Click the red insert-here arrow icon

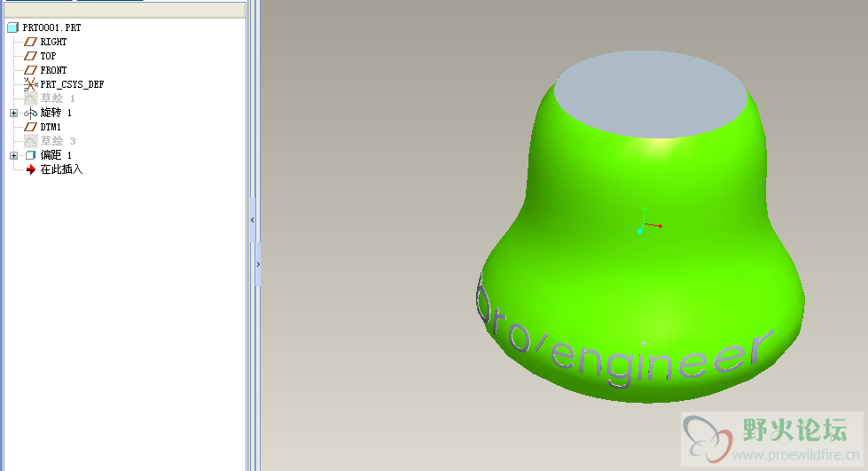(x=31, y=169)
